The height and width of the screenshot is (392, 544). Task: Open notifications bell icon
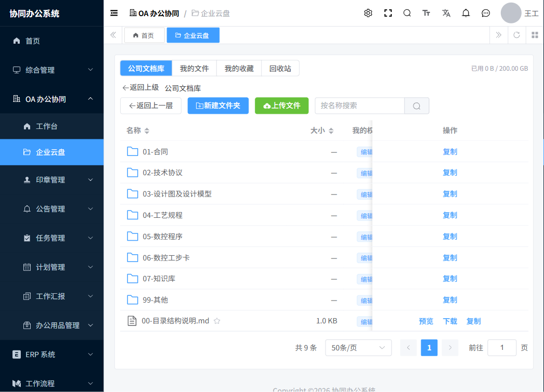(x=466, y=13)
